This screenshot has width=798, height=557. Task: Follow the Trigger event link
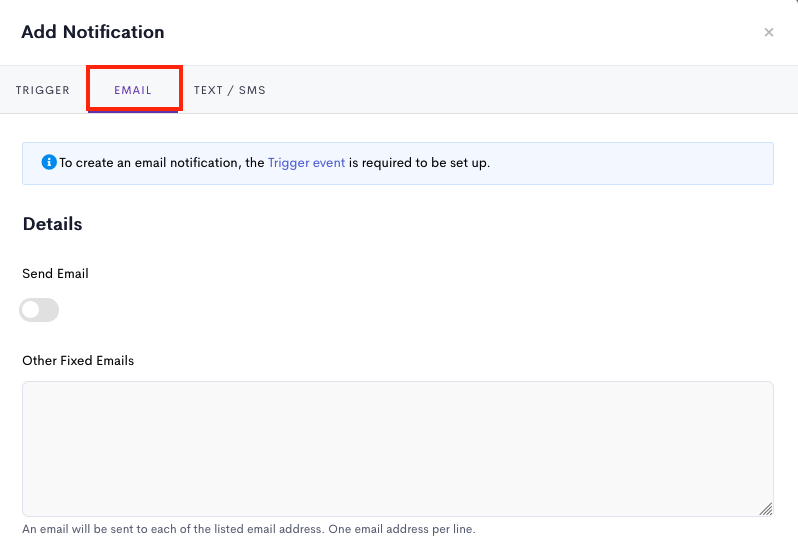(x=306, y=163)
